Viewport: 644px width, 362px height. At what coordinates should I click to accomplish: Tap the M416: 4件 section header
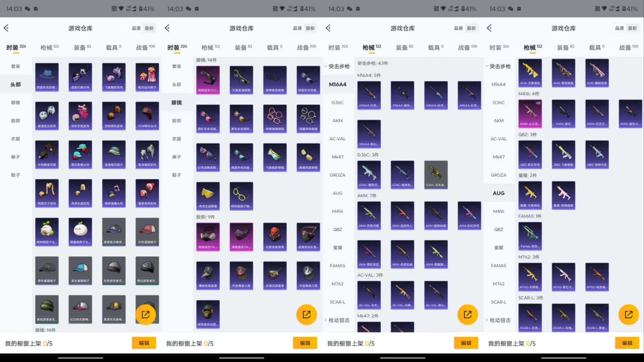point(529,94)
